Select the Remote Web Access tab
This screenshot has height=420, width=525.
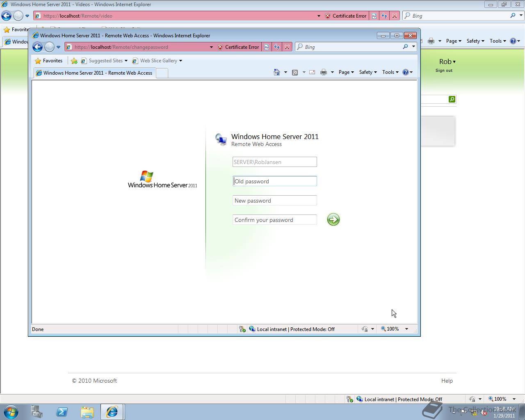coord(95,73)
